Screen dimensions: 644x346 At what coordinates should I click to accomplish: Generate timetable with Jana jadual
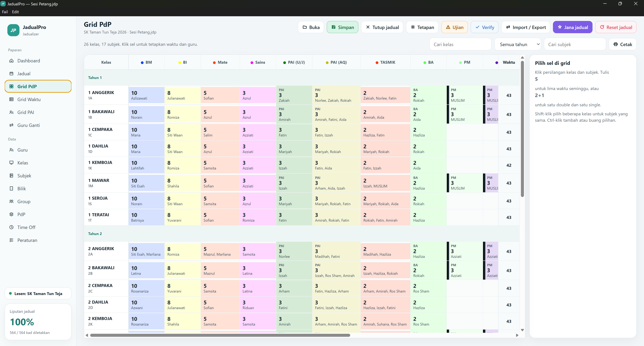[x=573, y=27]
